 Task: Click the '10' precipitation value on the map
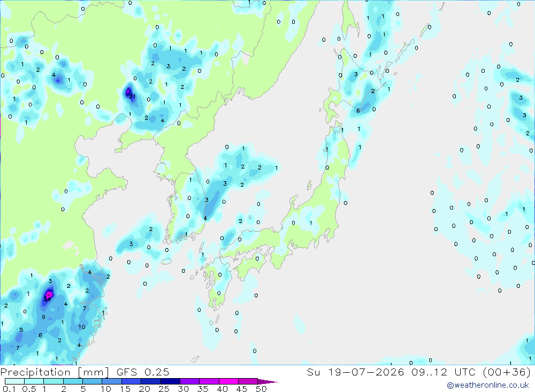[82, 327]
